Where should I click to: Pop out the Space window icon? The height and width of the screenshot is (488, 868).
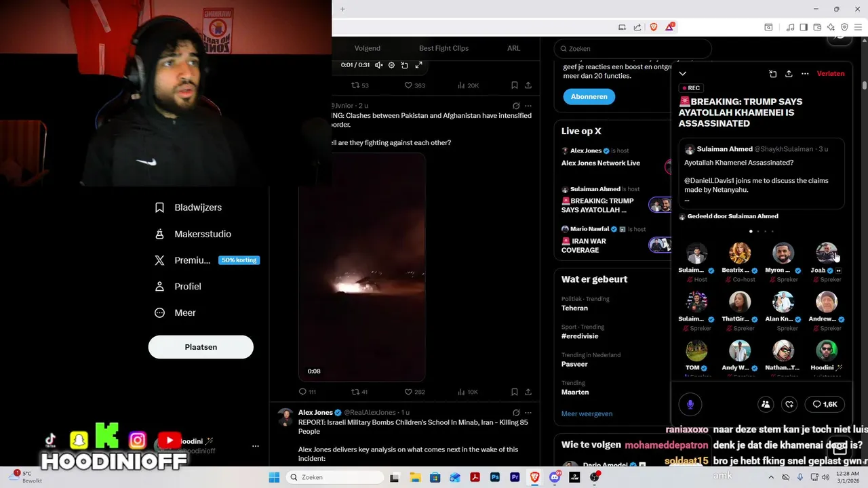tap(772, 74)
